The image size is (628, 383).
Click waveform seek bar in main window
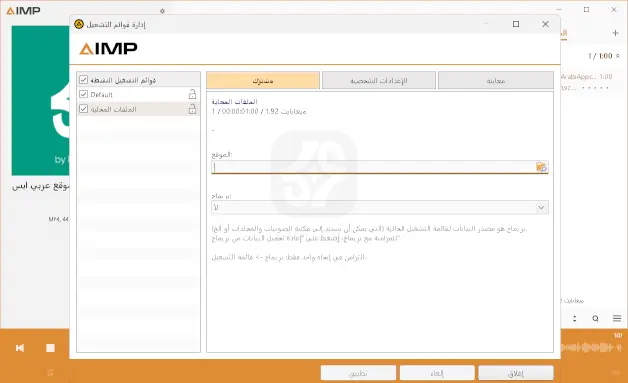point(591,347)
